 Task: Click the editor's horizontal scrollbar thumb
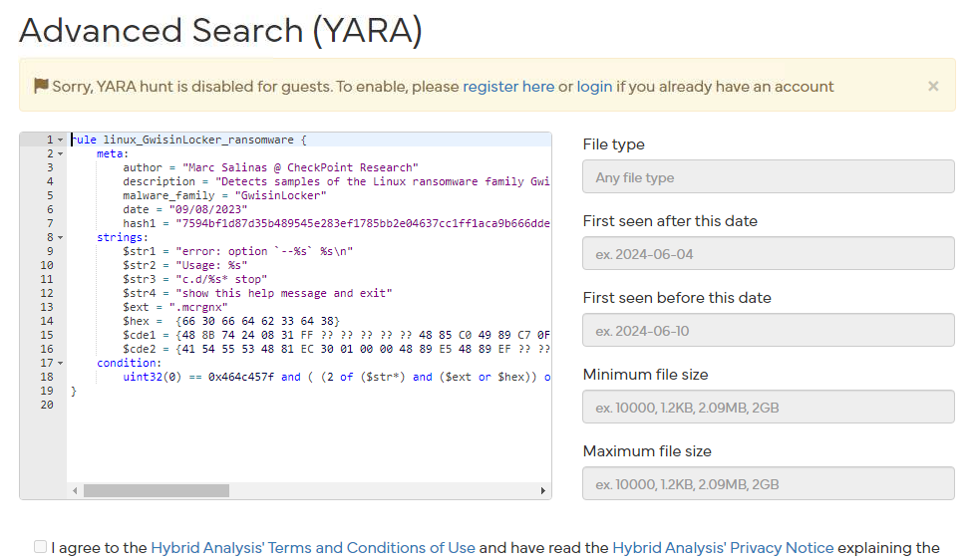coord(157,491)
